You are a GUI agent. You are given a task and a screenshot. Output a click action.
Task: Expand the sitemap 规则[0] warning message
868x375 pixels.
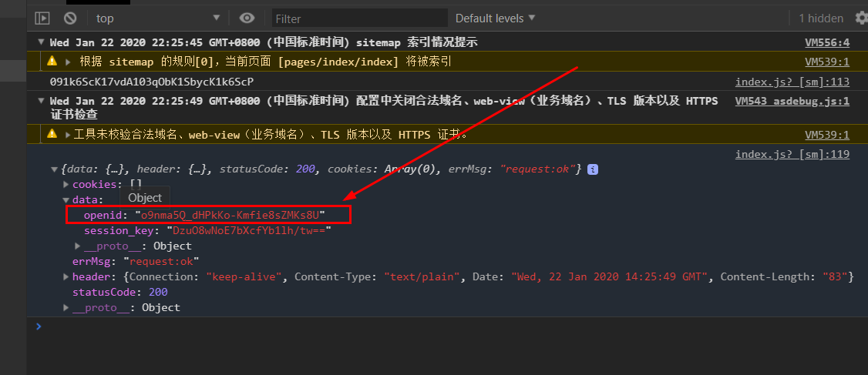(x=68, y=62)
